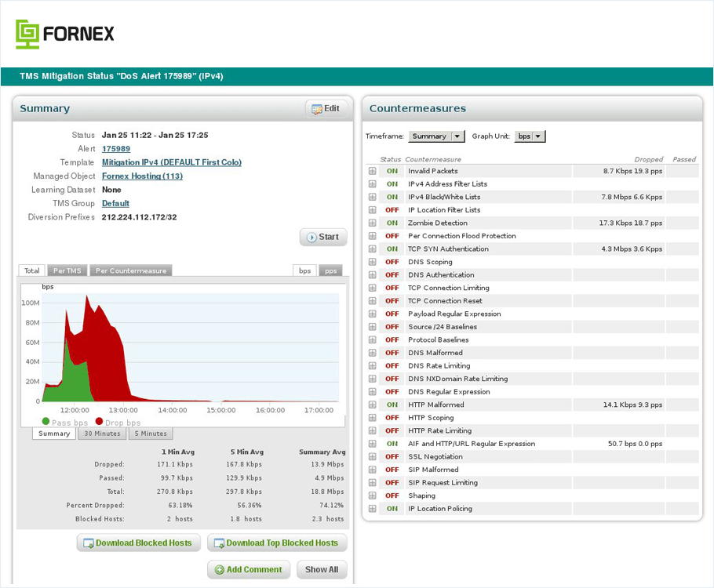Toggle IP Location Filter Lists OFF status
714x588 pixels.
tap(392, 210)
